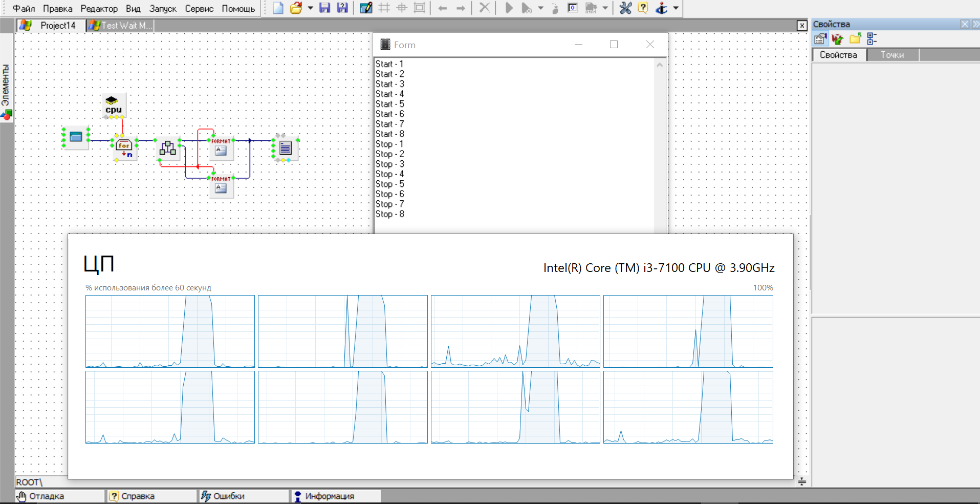980x504 pixels.
Task: Click the blue info figure icon
Action: [662, 8]
